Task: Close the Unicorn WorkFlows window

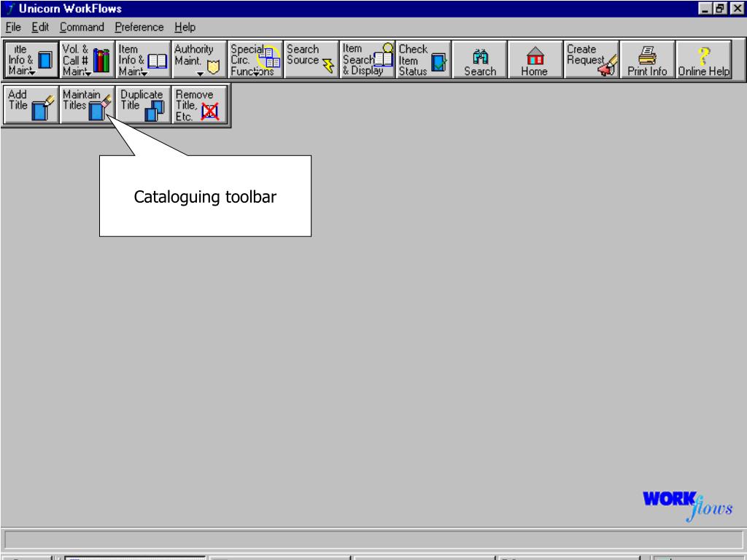Action: pos(737,9)
